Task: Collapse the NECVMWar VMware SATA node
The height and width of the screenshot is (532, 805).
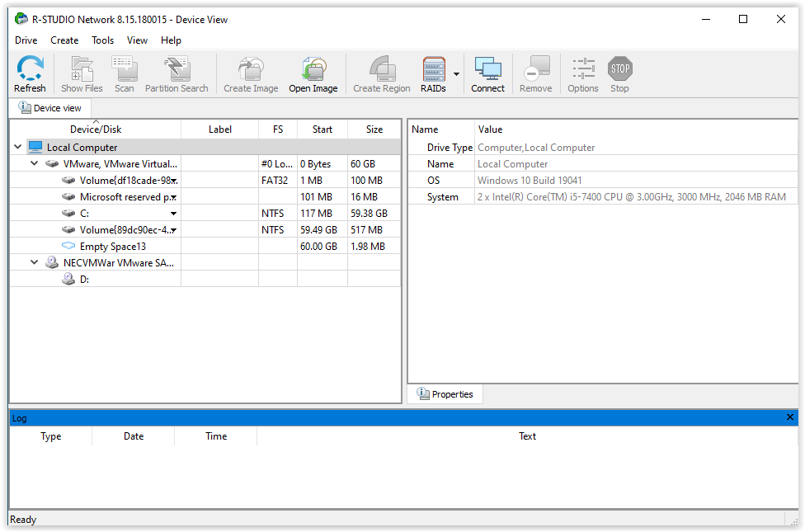Action: (x=35, y=262)
